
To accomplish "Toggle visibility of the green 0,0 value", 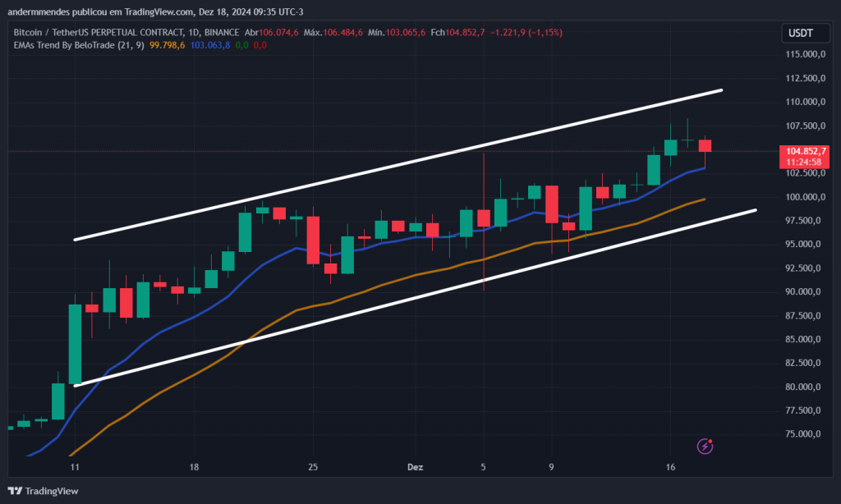I will pos(241,46).
